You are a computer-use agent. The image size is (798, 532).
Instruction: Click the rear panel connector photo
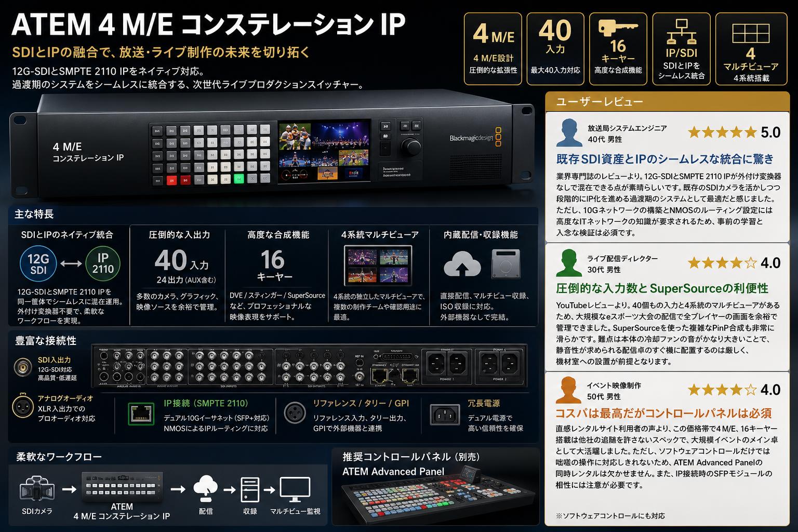point(309,366)
